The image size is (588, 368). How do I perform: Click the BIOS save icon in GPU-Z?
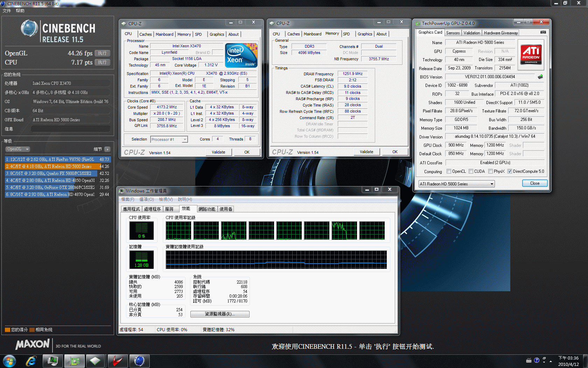pyautogui.click(x=540, y=77)
